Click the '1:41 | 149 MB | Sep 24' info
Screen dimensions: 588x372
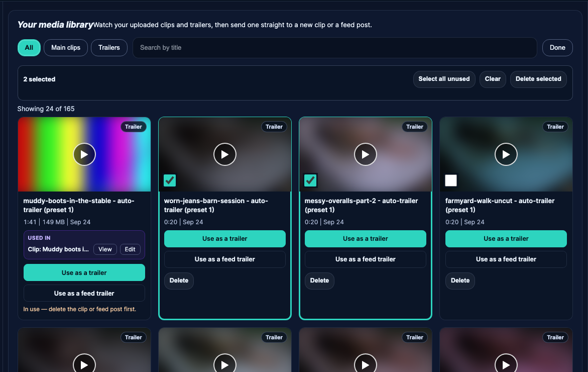(x=57, y=222)
